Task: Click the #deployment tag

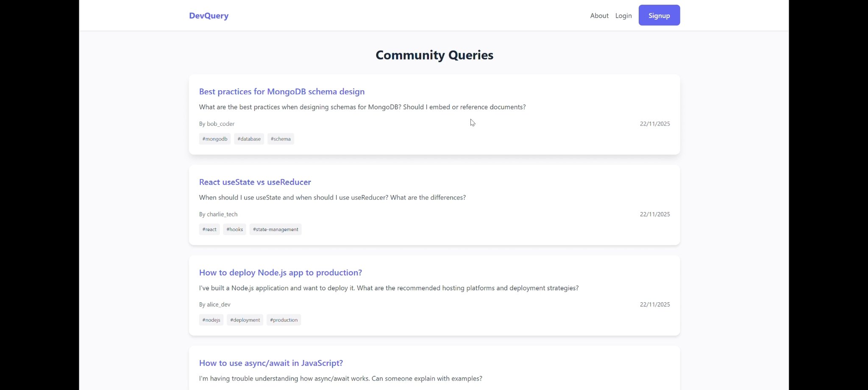Action: (245, 320)
